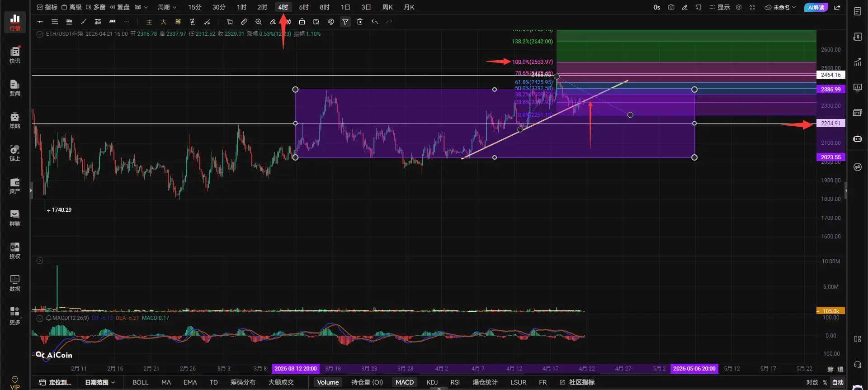Undo the last drawing action

(x=374, y=22)
